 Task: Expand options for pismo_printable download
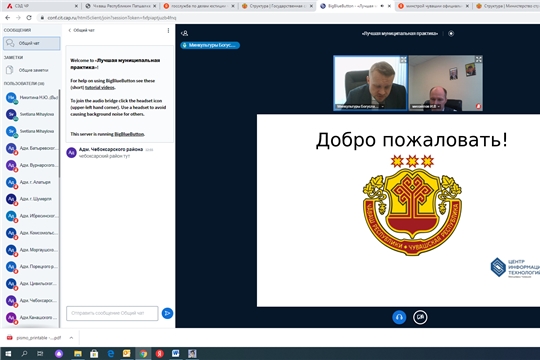pos(71,338)
